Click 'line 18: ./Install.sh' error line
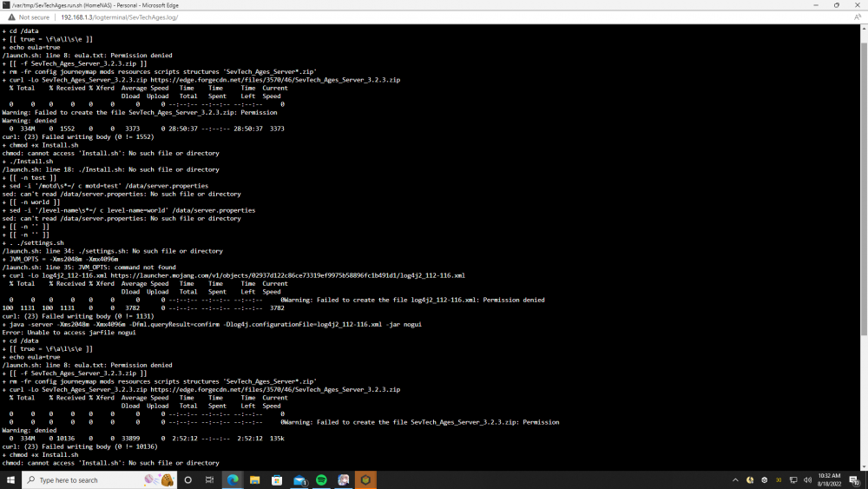 111,169
